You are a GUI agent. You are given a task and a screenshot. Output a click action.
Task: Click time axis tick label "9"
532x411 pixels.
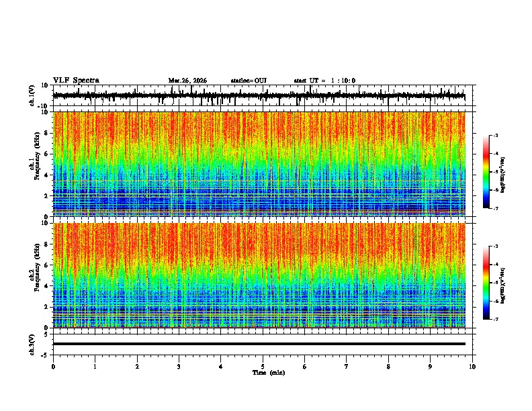tap(430, 367)
